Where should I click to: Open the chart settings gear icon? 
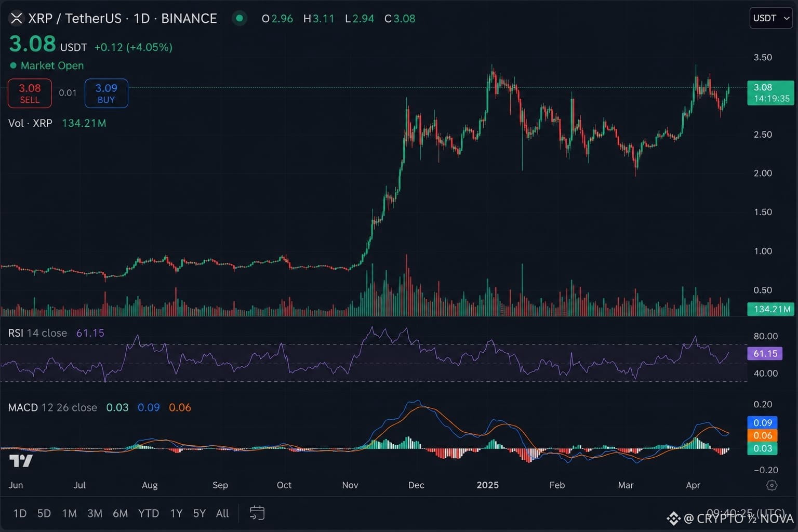click(772, 485)
